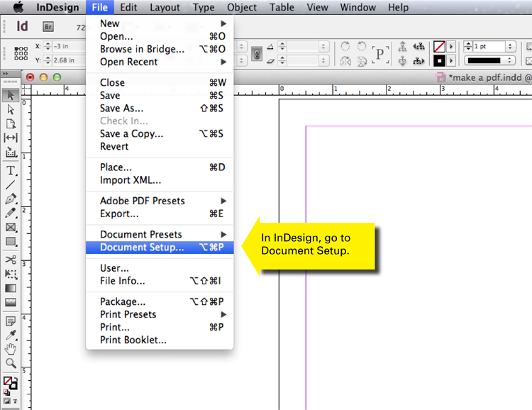The height and width of the screenshot is (410, 532).
Task: Select the Gradient Feather tool
Action: [11, 302]
